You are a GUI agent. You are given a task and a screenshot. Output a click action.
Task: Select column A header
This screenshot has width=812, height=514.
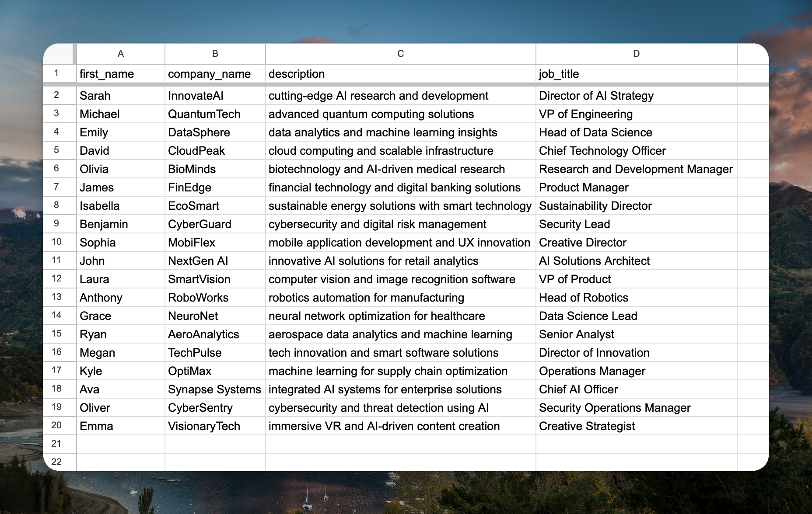pos(121,54)
